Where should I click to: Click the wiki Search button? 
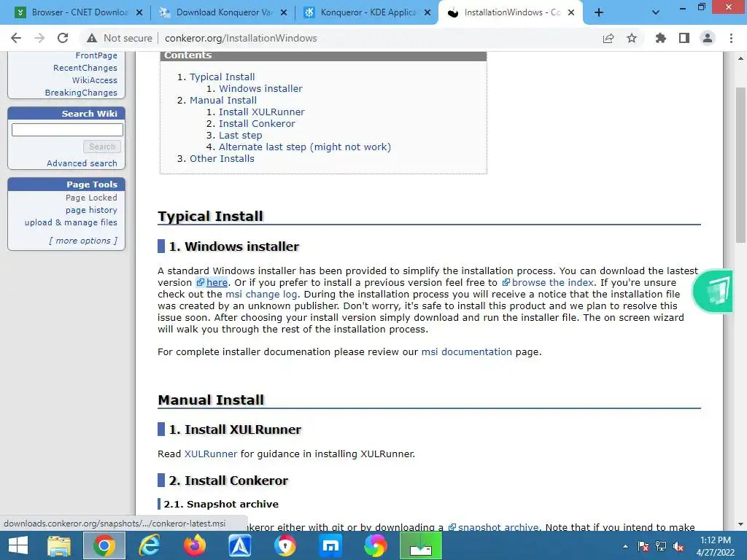tap(102, 147)
